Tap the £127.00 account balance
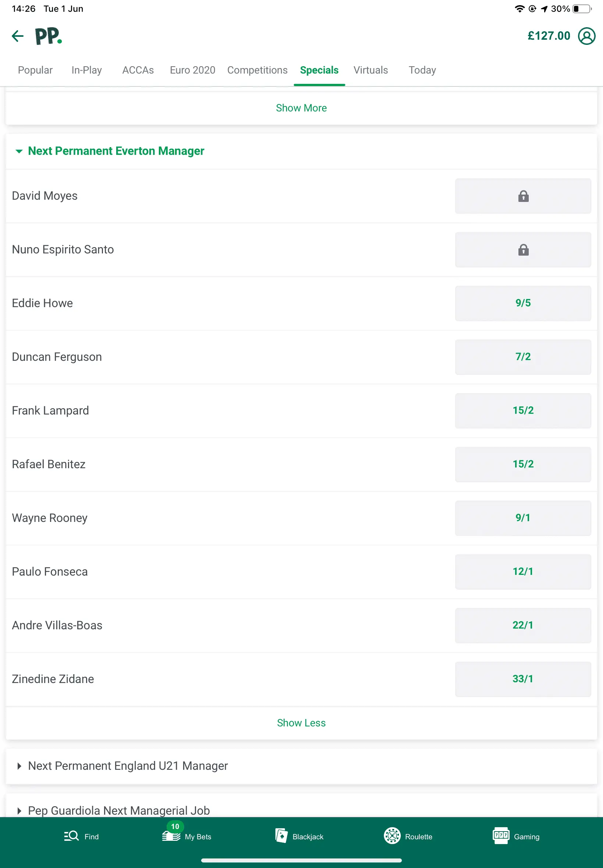The image size is (603, 868). coord(549,36)
